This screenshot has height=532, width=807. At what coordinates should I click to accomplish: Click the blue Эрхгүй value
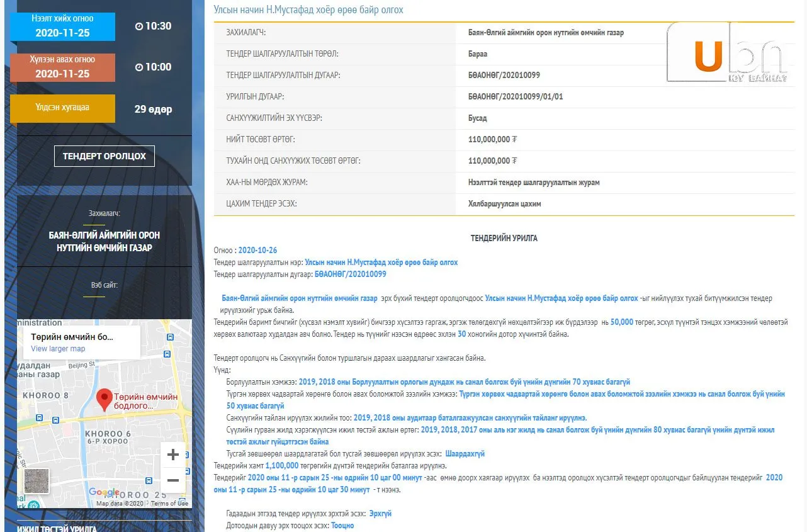coord(380,514)
